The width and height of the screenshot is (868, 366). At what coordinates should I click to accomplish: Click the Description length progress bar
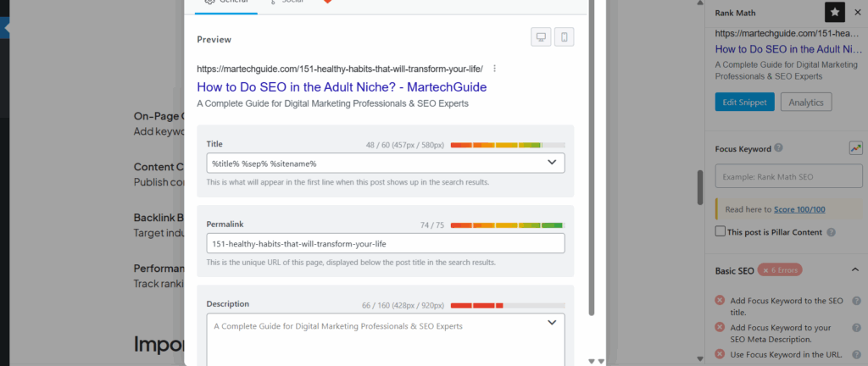(x=508, y=305)
